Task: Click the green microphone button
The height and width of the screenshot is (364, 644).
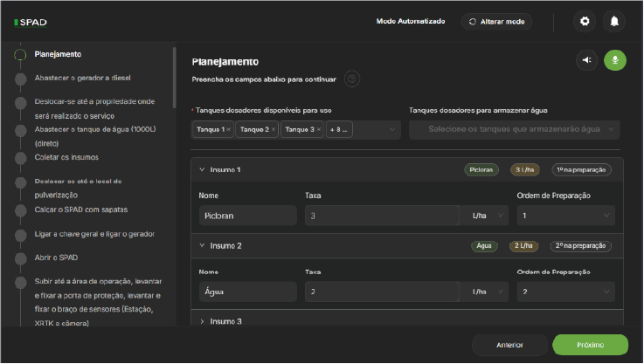Action: coord(615,60)
